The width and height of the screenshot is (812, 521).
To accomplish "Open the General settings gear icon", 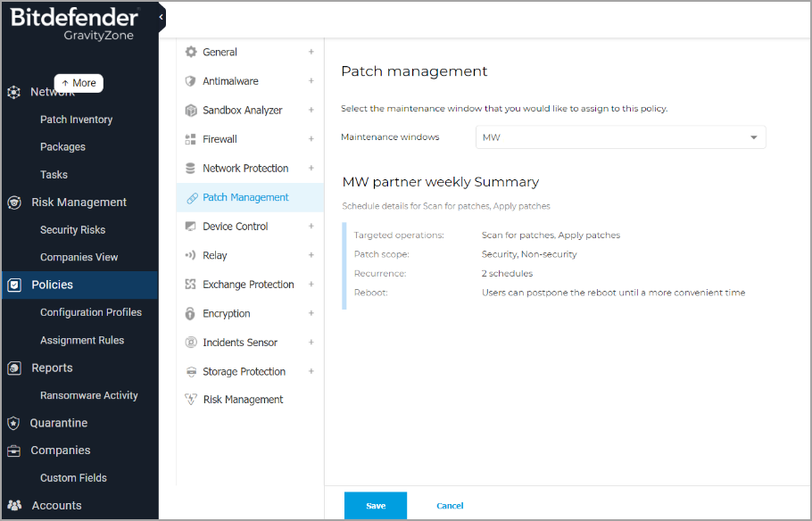I will (x=191, y=52).
